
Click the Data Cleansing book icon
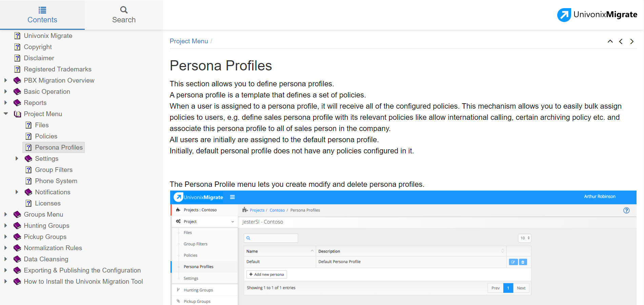17,259
